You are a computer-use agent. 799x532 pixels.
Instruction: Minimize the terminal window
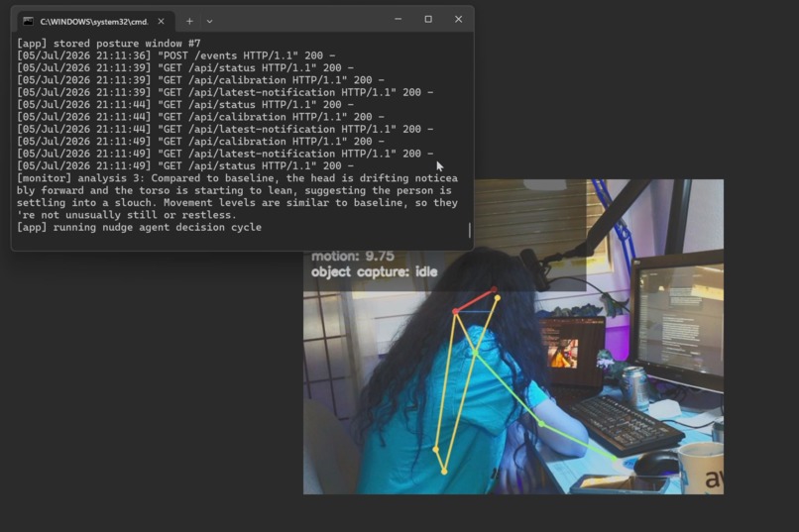pos(398,20)
